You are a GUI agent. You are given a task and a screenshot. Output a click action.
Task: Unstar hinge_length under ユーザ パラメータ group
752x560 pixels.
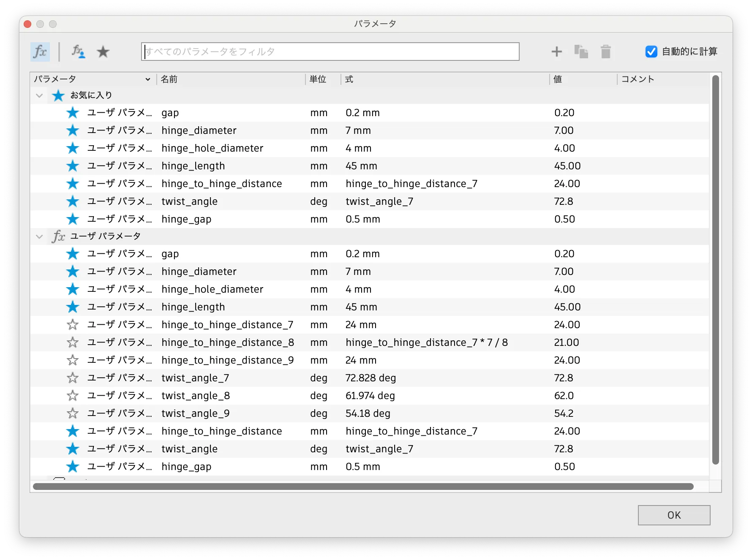point(73,307)
